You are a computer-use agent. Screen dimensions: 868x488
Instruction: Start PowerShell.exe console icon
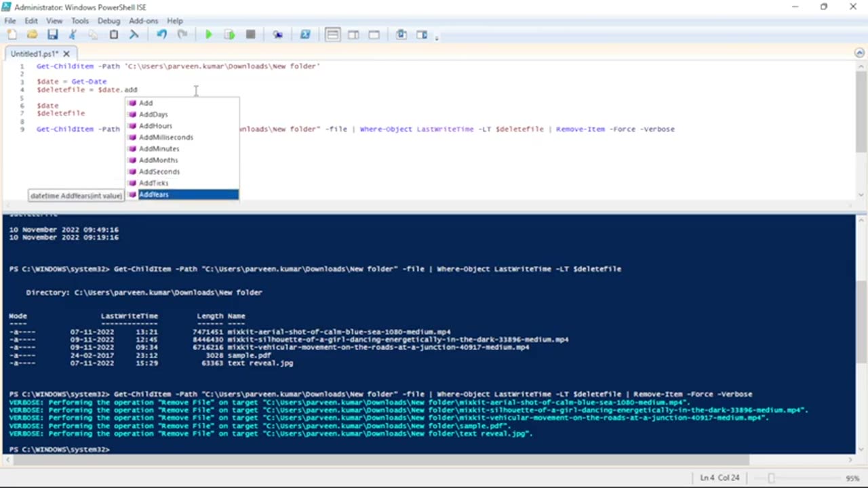pyautogui.click(x=305, y=35)
